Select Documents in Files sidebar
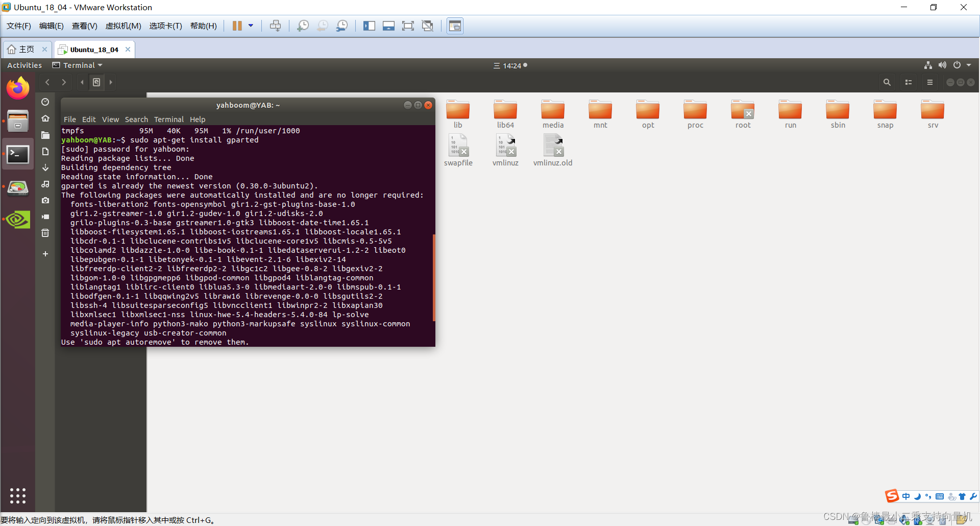Screen dimensions: 980x526 point(45,151)
